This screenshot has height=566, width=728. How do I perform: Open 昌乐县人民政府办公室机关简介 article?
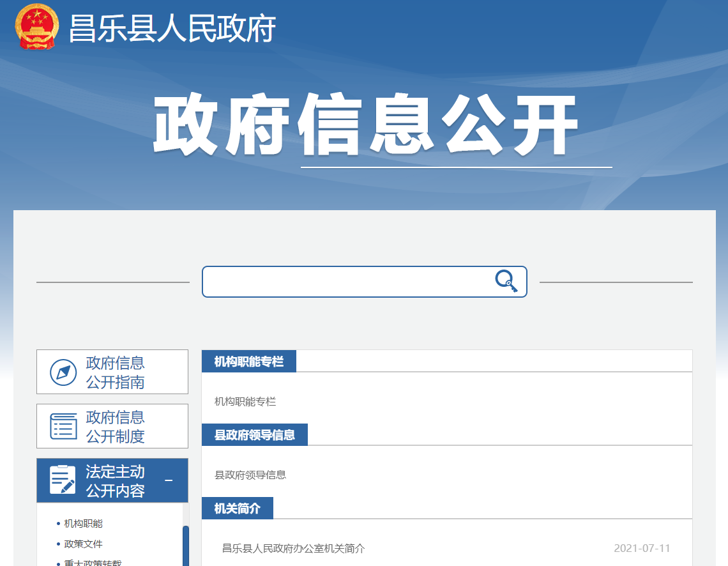[294, 549]
